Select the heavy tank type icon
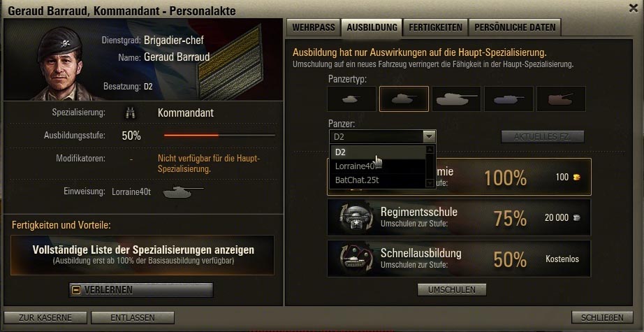The image size is (644, 332). pyautogui.click(x=456, y=99)
